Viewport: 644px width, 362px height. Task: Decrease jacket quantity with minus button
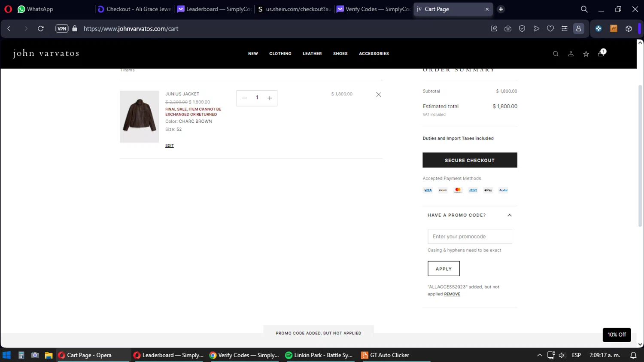pos(244,98)
